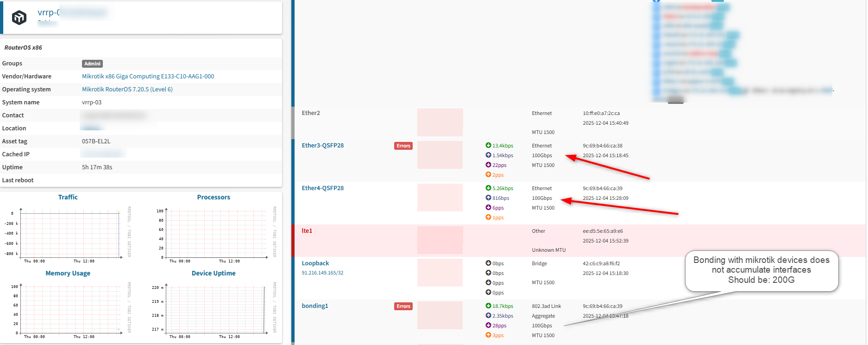This screenshot has height=345, width=868.
Task: Click the orange 3pps icon on bonding1
Action: [x=488, y=335]
